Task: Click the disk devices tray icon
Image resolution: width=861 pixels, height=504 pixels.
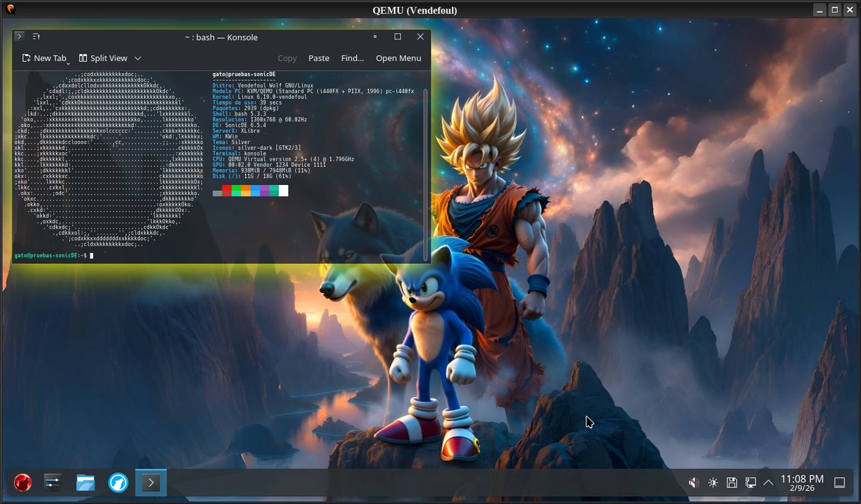Action: tap(731, 482)
